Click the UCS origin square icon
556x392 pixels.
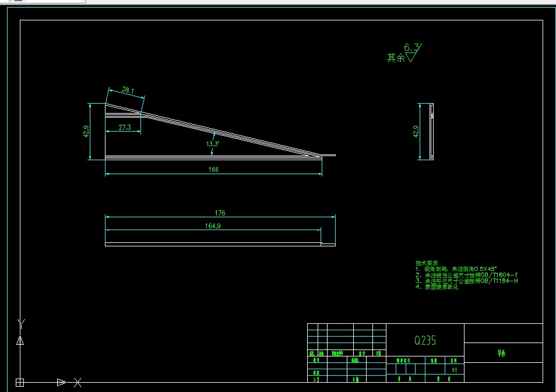pos(20,383)
